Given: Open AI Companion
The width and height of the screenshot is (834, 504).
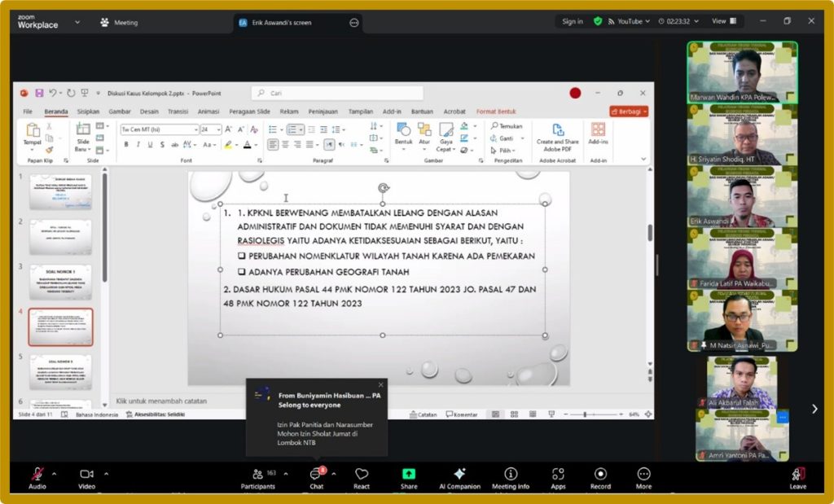Looking at the screenshot, I should pos(459,475).
